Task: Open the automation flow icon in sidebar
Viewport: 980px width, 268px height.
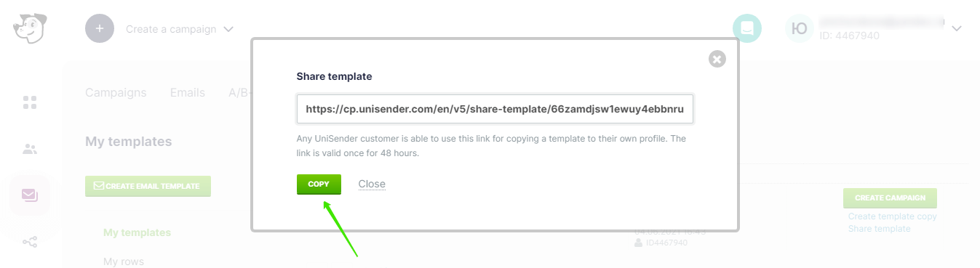Action: click(30, 242)
